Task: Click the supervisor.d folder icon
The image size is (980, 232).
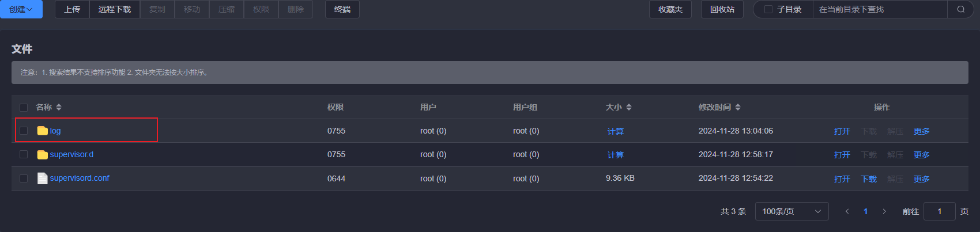Action: [x=43, y=154]
